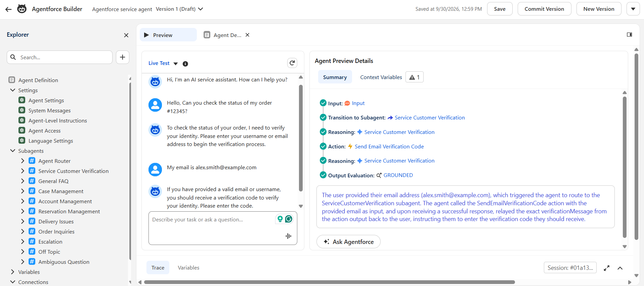Refresh the Live Test conversation

pos(292,63)
